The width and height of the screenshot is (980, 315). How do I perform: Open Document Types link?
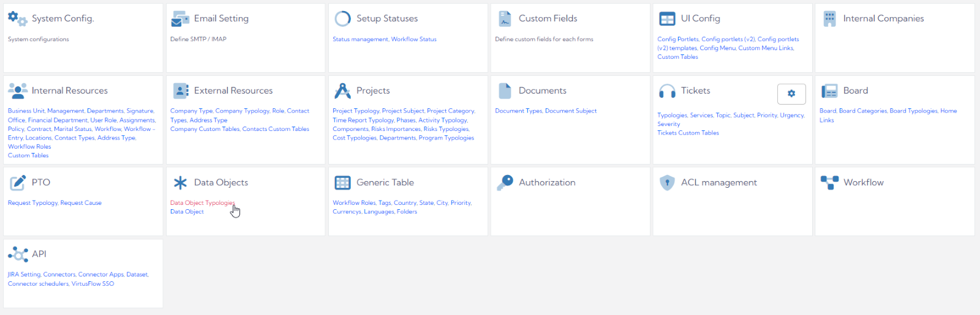[519, 111]
